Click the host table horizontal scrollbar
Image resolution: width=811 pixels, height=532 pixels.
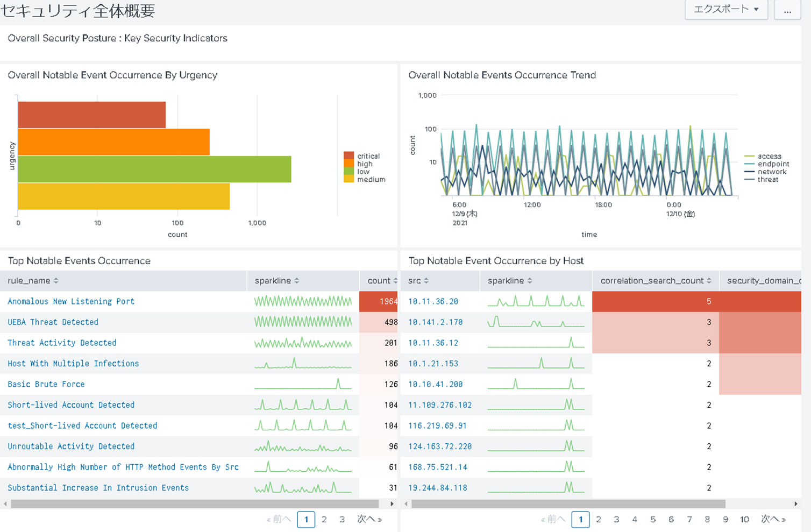tap(568, 504)
